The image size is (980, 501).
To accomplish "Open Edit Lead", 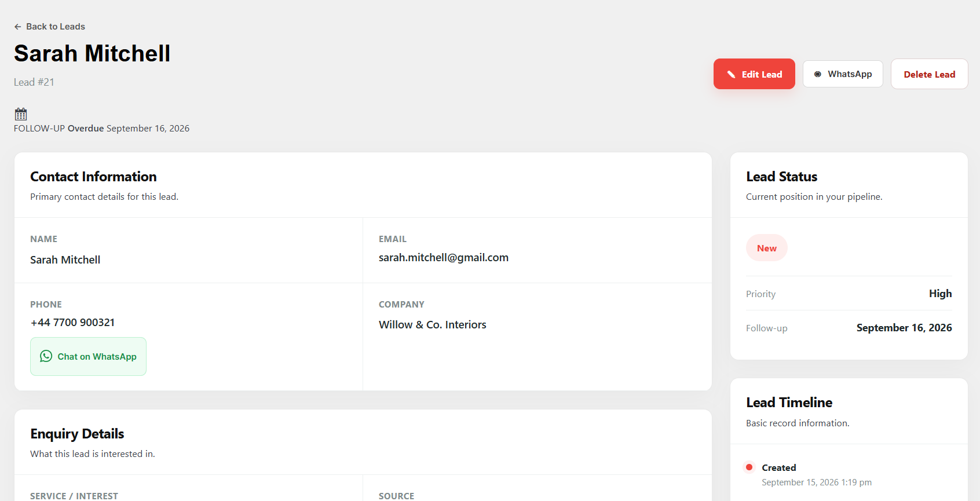I will [754, 74].
